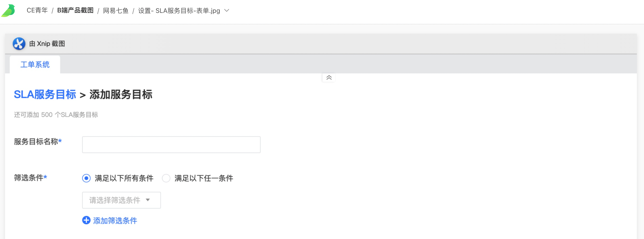This screenshot has height=239, width=644.
Task: Focus the 服务目标名称 input field
Action: (x=171, y=145)
